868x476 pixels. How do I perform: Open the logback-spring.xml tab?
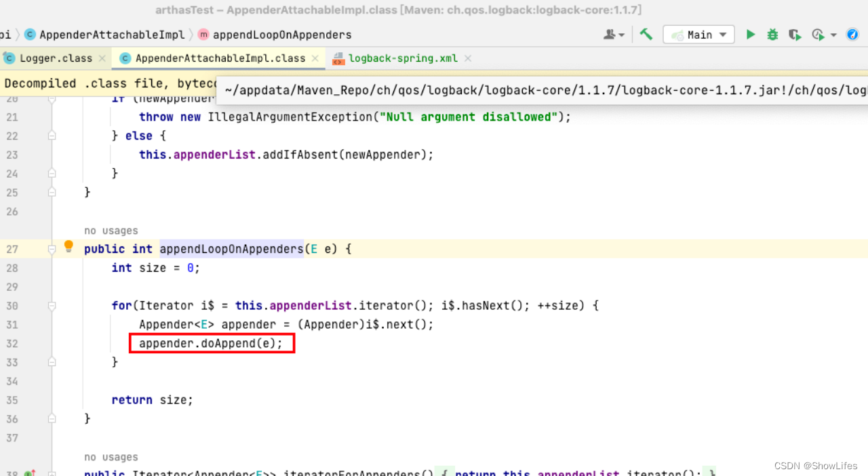[x=403, y=58]
